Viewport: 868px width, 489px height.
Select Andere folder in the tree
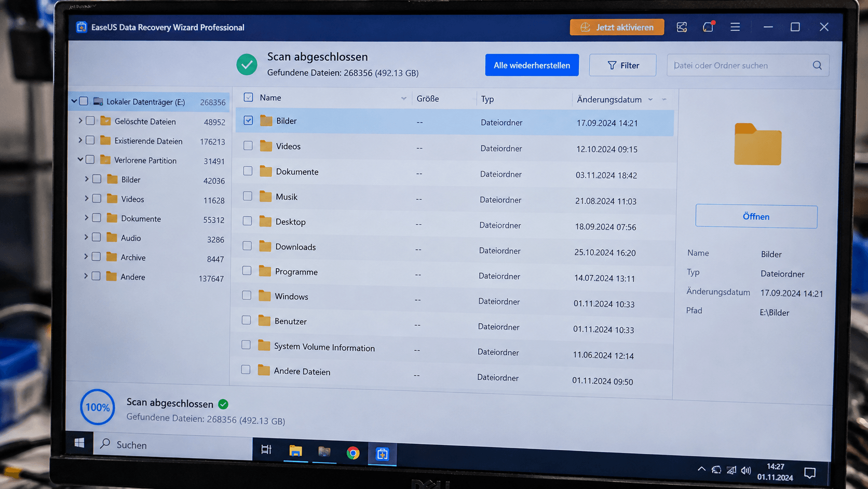click(x=133, y=277)
